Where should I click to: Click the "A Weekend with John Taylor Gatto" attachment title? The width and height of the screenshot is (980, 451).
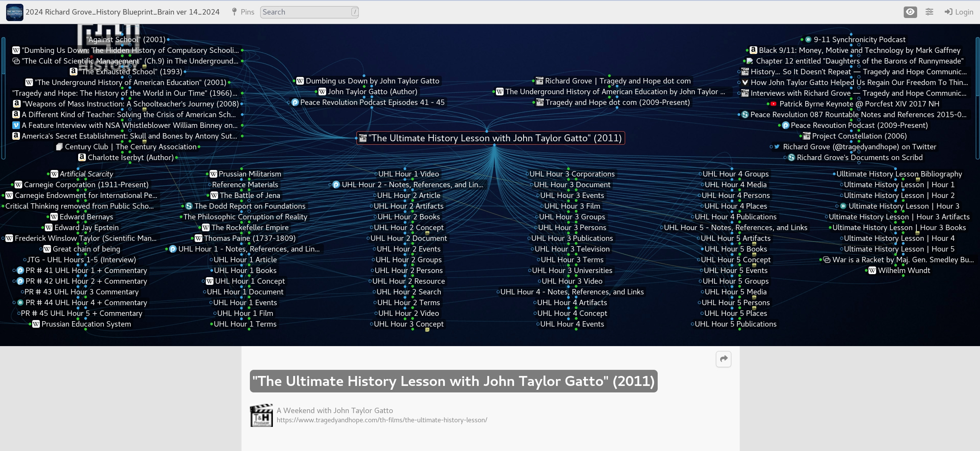[335, 410]
